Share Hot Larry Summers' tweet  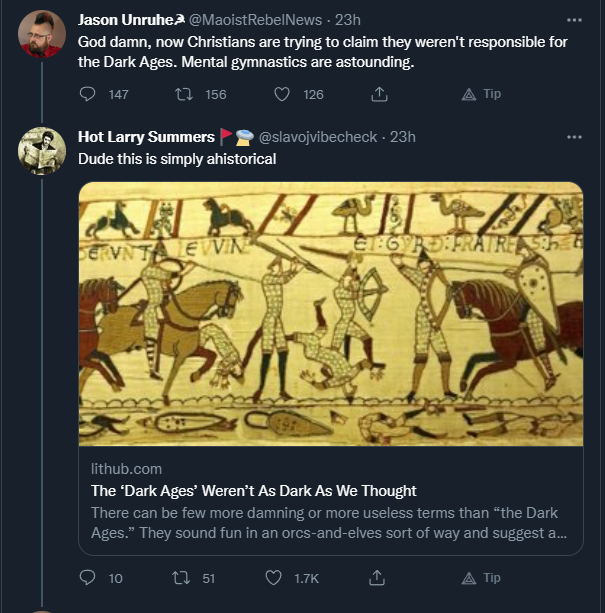tap(377, 578)
